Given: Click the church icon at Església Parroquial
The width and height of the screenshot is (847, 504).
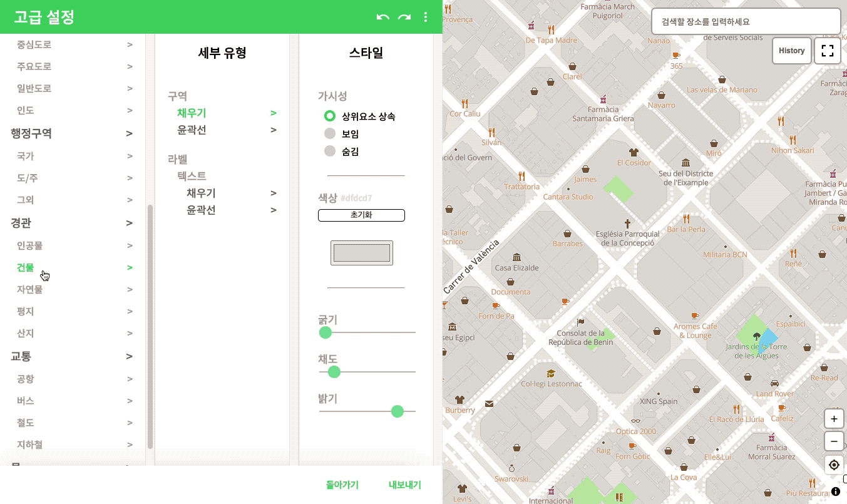Looking at the screenshot, I should tap(627, 224).
